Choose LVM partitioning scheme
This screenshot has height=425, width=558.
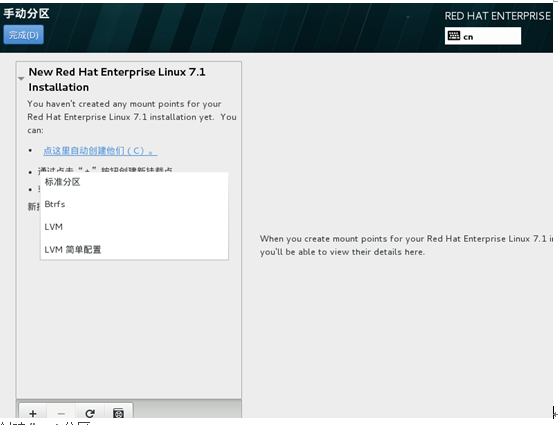(x=134, y=227)
